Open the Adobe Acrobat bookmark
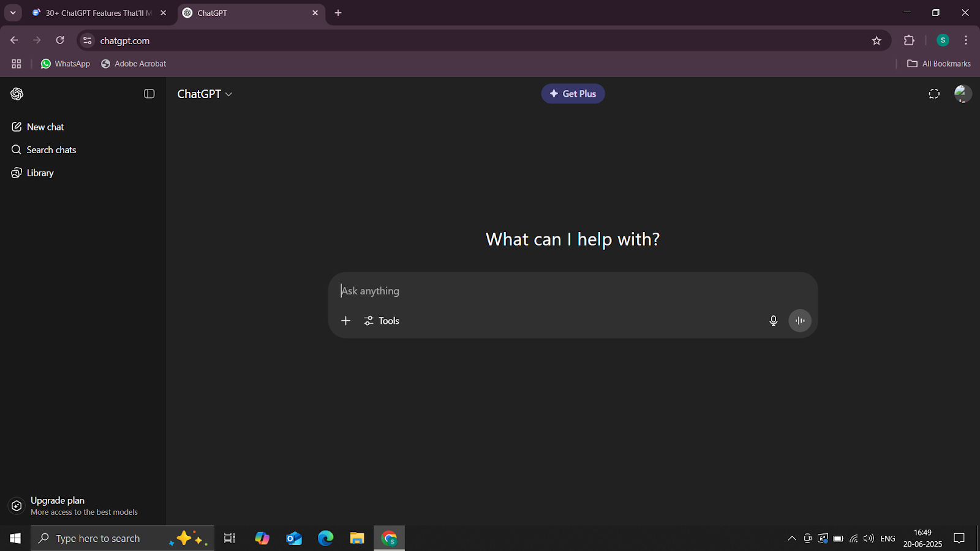This screenshot has width=980, height=551. coord(134,64)
